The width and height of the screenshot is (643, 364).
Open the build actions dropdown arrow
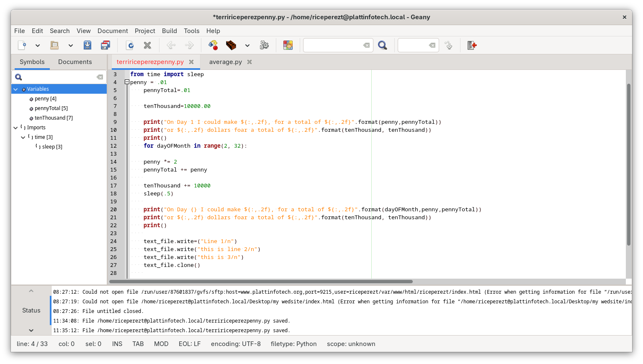pos(247,45)
